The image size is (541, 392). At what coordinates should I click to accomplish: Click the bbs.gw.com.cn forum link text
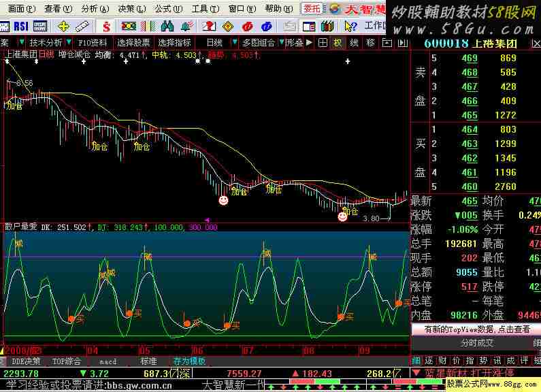tap(139, 385)
